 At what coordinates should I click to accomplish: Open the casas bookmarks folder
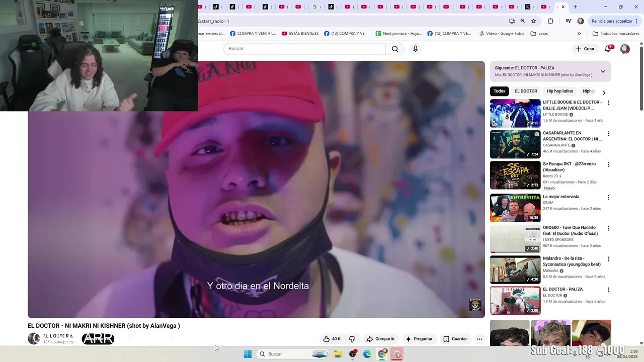click(x=539, y=34)
